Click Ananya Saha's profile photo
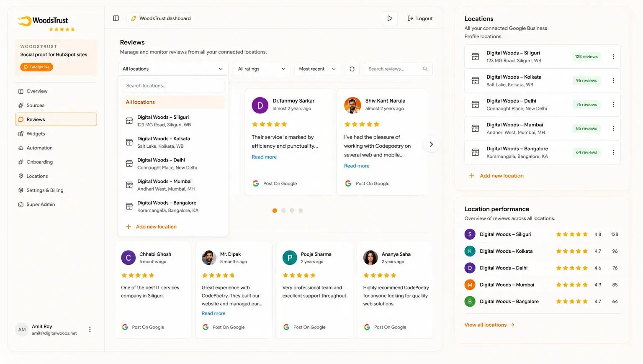 tap(370, 258)
